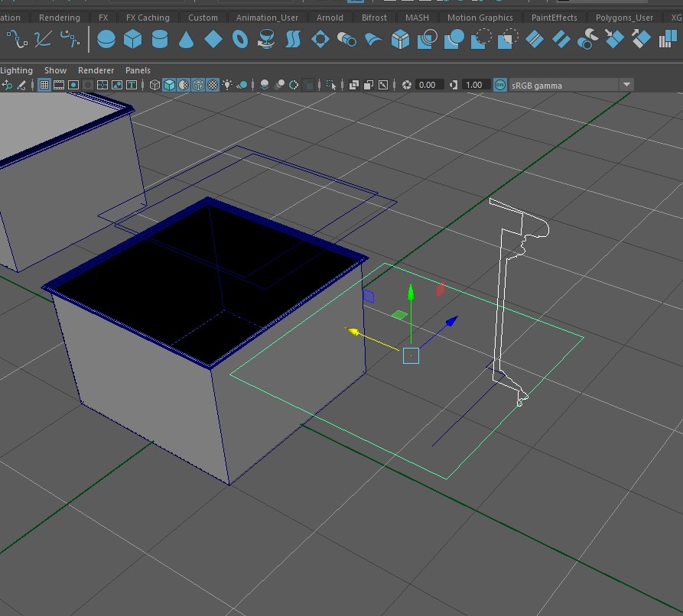Select the curve tool with square points
Screen dimensions: 683x616
point(17,39)
